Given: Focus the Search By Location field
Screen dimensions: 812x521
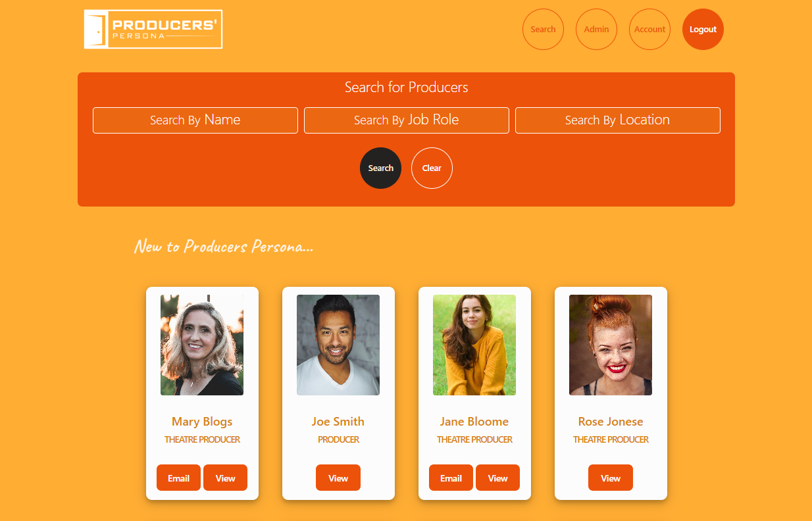Looking at the screenshot, I should tap(618, 120).
